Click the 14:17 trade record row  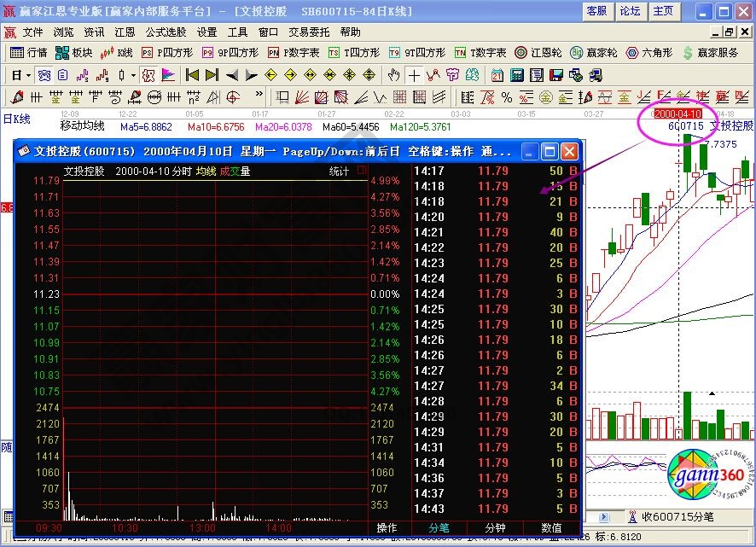(495, 171)
